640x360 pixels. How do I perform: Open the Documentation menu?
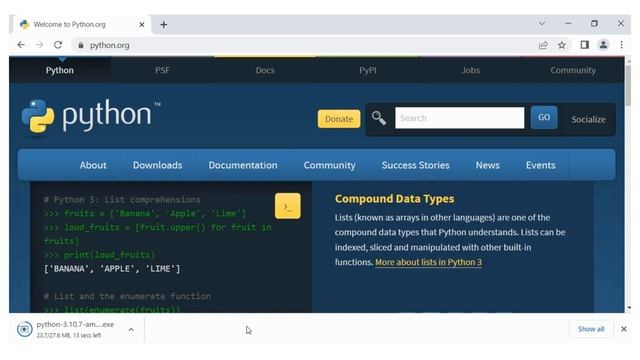tap(243, 165)
